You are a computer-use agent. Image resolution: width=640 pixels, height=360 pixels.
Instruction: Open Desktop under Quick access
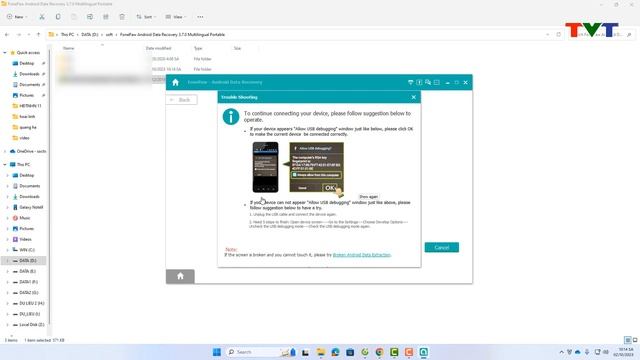click(27, 63)
